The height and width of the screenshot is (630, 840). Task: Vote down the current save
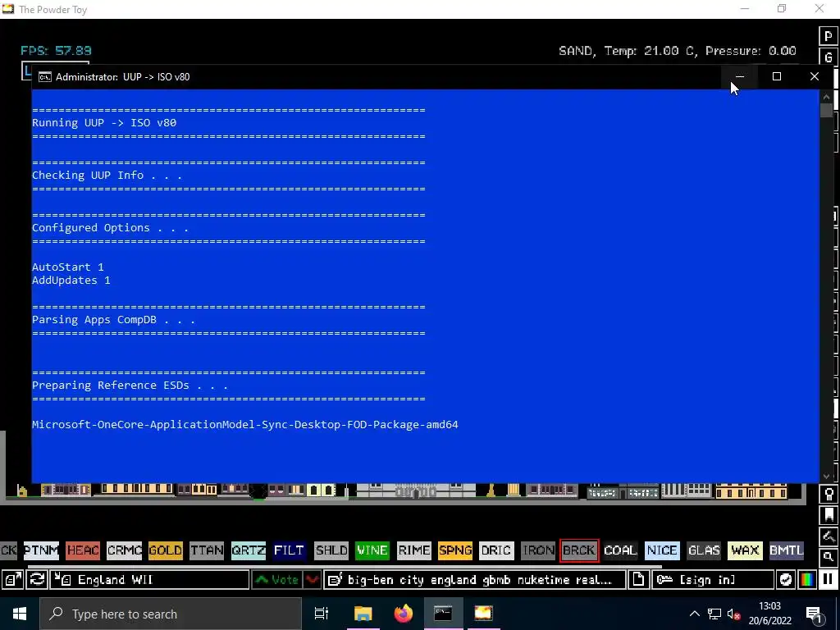(x=313, y=580)
